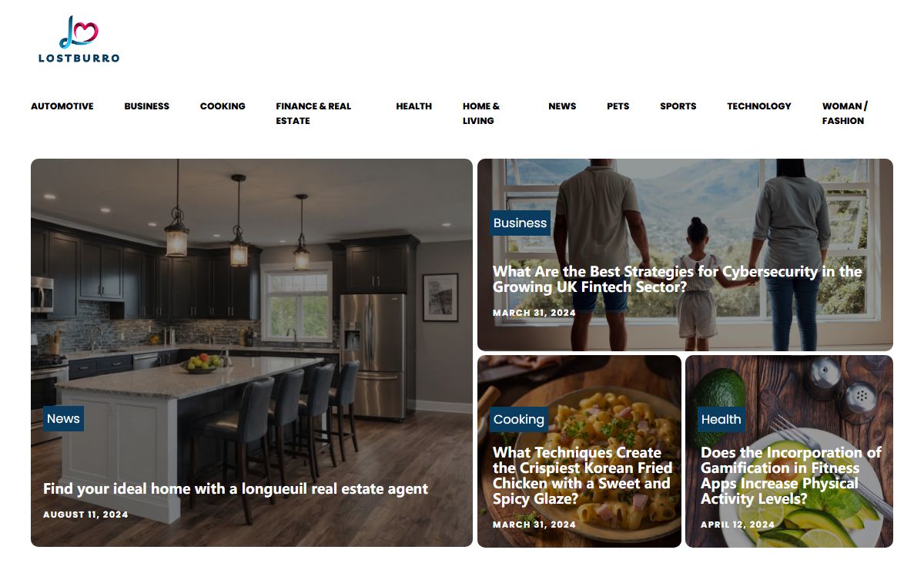This screenshot has width=924, height=570.
Task: Open the Automotive menu item
Action: pos(62,106)
